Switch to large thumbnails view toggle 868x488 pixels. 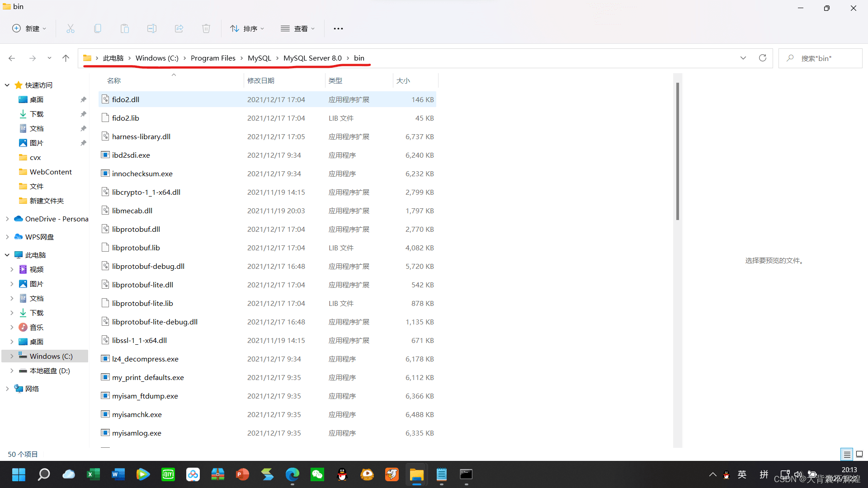pos(859,454)
